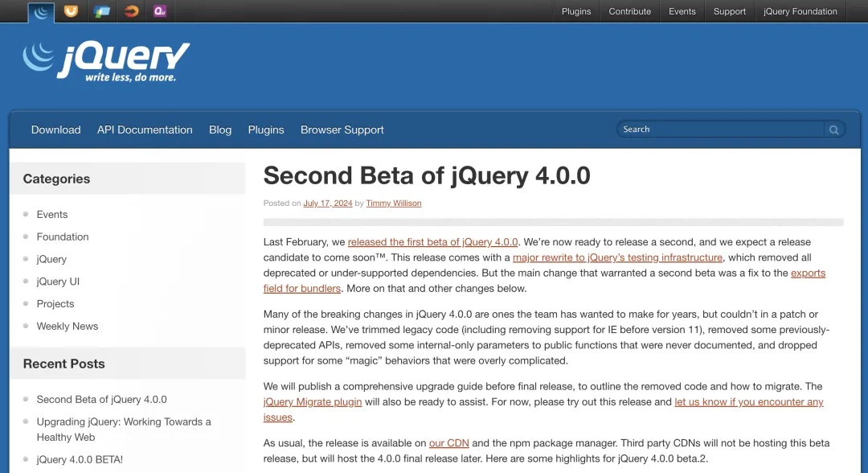Screen dimensions: 868x473
Task: Click the July 17, 2024 date link
Action: [x=328, y=204]
